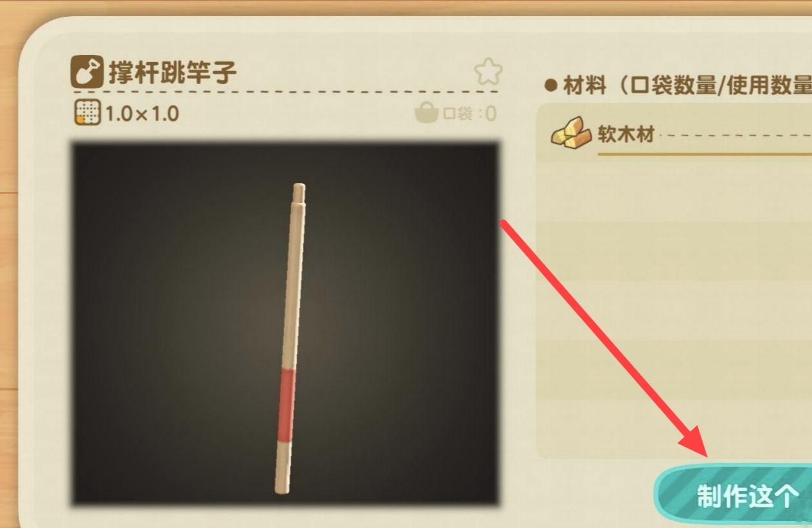Image resolution: width=812 pixels, height=528 pixels.
Task: Click the dashed divider under the recipe title
Action: [x=284, y=92]
